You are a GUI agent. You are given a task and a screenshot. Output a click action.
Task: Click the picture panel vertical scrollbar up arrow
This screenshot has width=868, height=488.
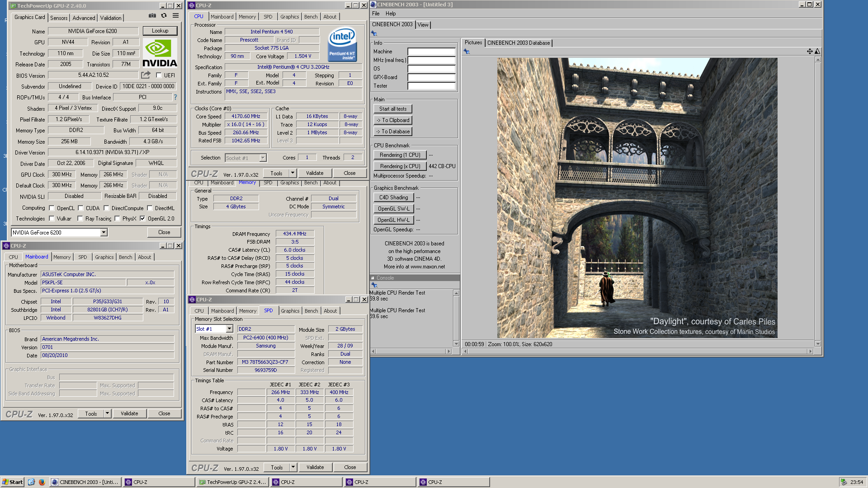coord(818,60)
